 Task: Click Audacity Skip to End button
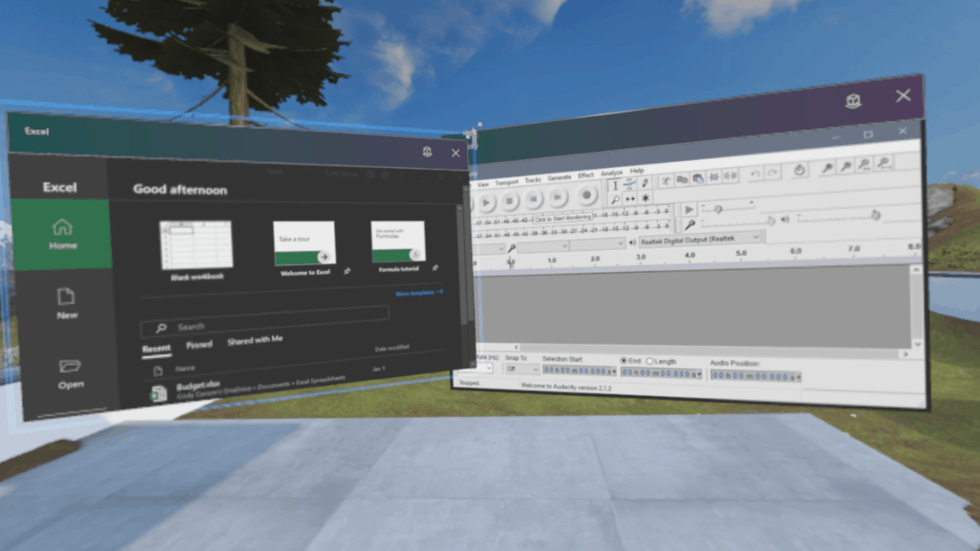coord(558,197)
